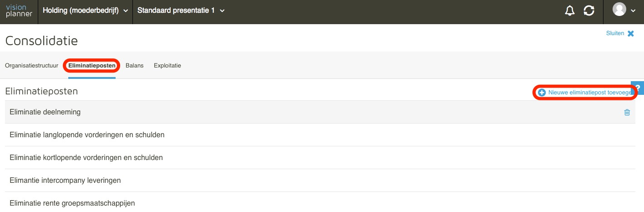Switch to the Organisatiestructuur tab
The image size is (644, 212).
point(31,66)
